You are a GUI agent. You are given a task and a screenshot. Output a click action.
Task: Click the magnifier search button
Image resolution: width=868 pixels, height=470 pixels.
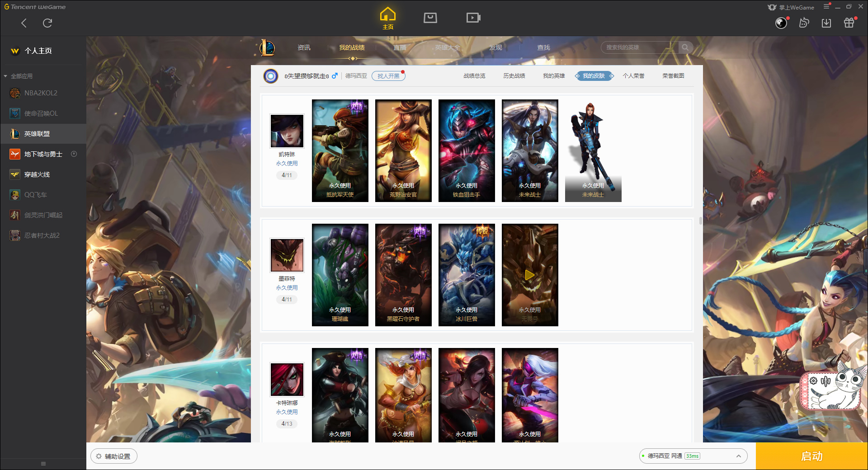coord(685,47)
